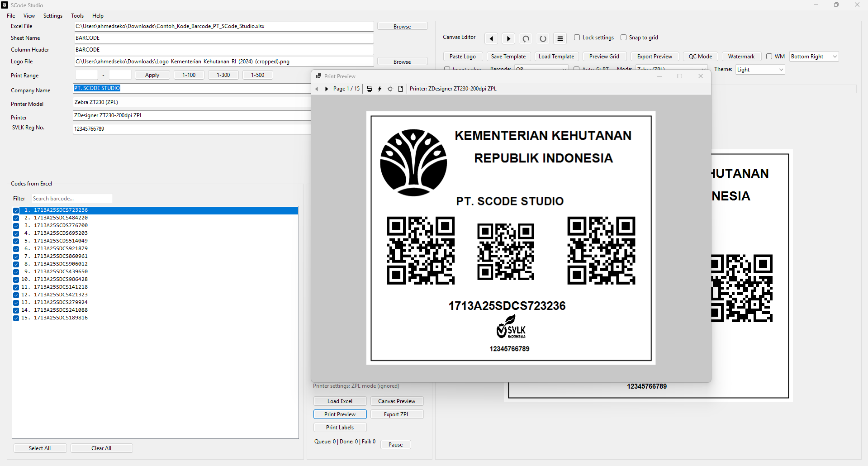Click the rotate counterclockwise icon in Canvas Editor

click(526, 38)
